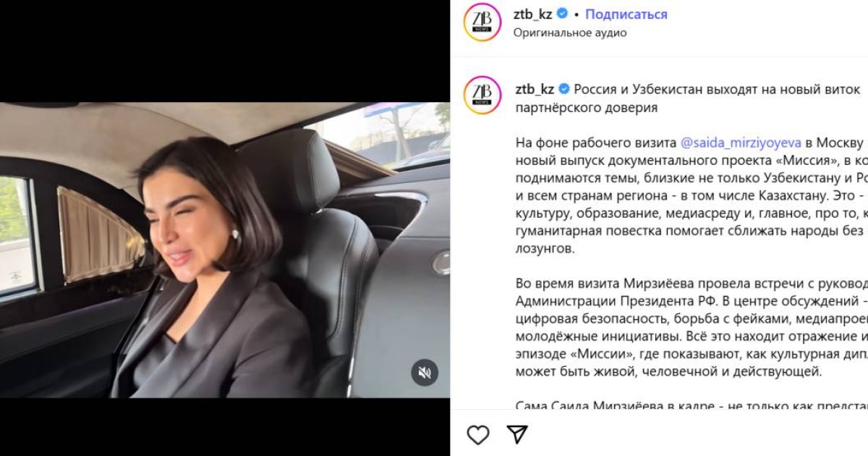This screenshot has width=868, height=456.
Task: Click verified badge in caption username
Action: click(x=563, y=90)
